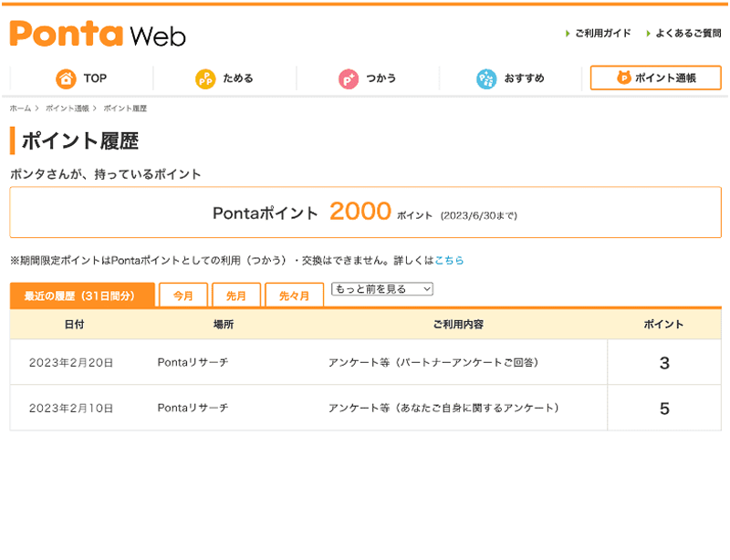Viewport: 730px width, 560px height.
Task: Open the よくあるご質問 link
Action: [x=689, y=33]
